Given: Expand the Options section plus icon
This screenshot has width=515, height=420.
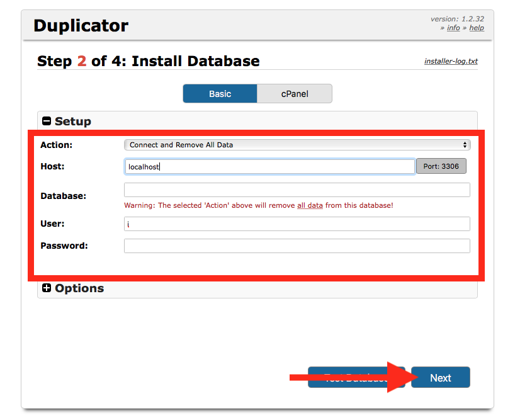Looking at the screenshot, I should [47, 288].
